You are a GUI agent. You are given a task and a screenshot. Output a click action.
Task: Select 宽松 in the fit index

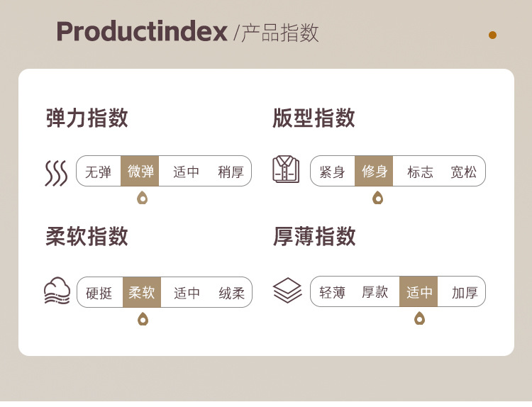pyautogui.click(x=464, y=172)
